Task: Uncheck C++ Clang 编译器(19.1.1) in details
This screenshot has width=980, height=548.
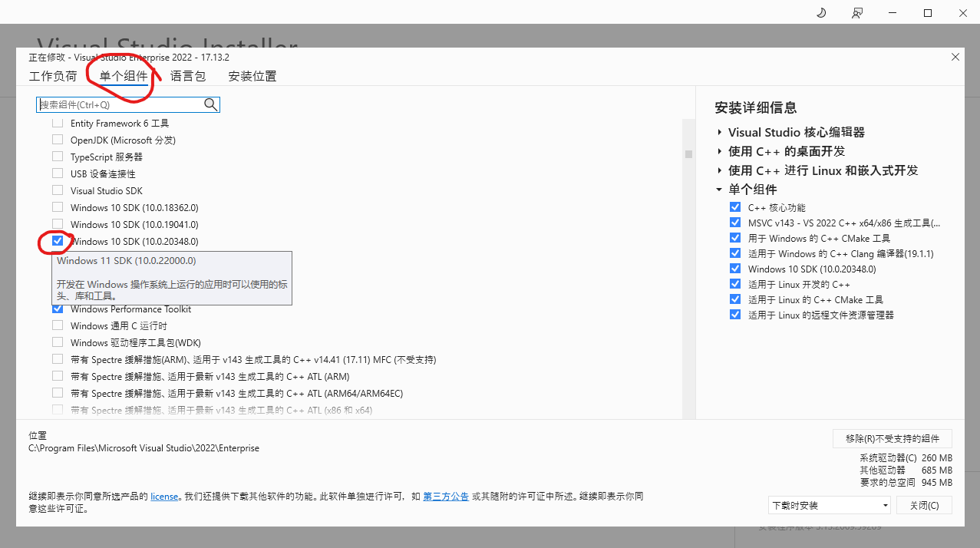Action: [736, 253]
